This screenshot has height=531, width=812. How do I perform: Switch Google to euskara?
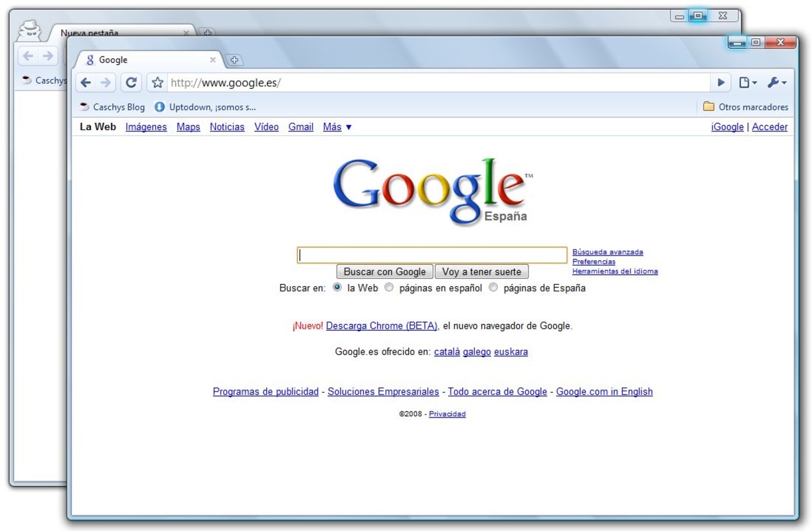511,352
